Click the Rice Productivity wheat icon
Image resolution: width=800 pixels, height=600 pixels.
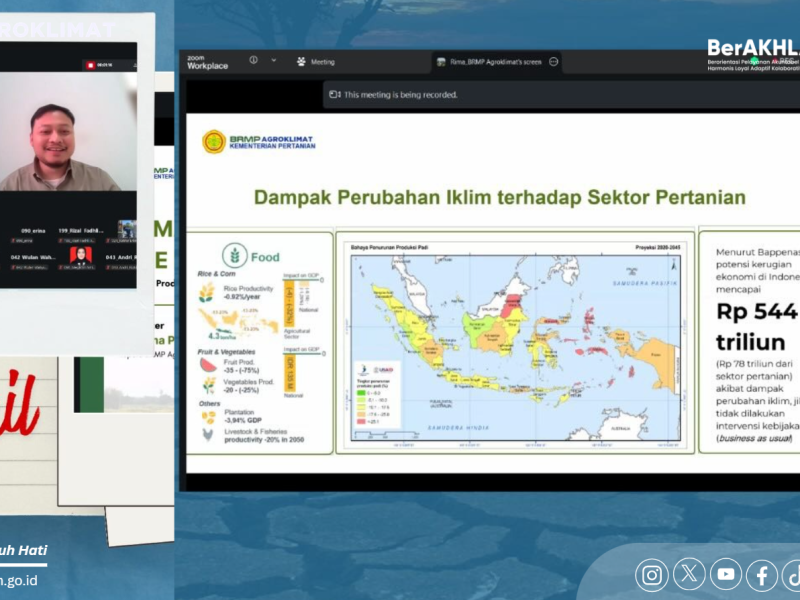pos(207,293)
